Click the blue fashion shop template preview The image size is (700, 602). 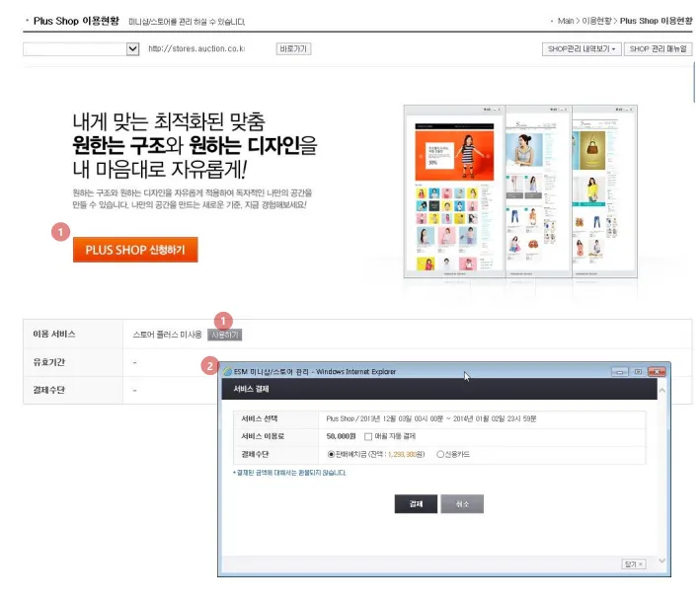(539, 191)
